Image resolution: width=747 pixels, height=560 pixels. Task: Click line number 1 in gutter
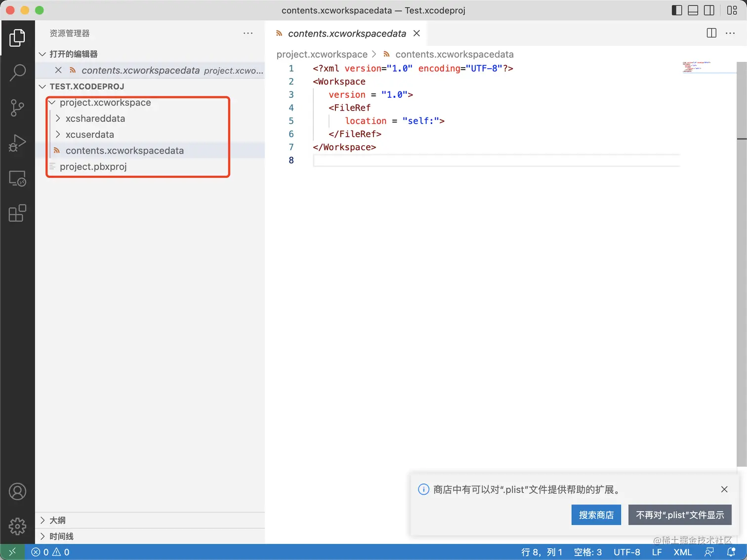tap(291, 68)
